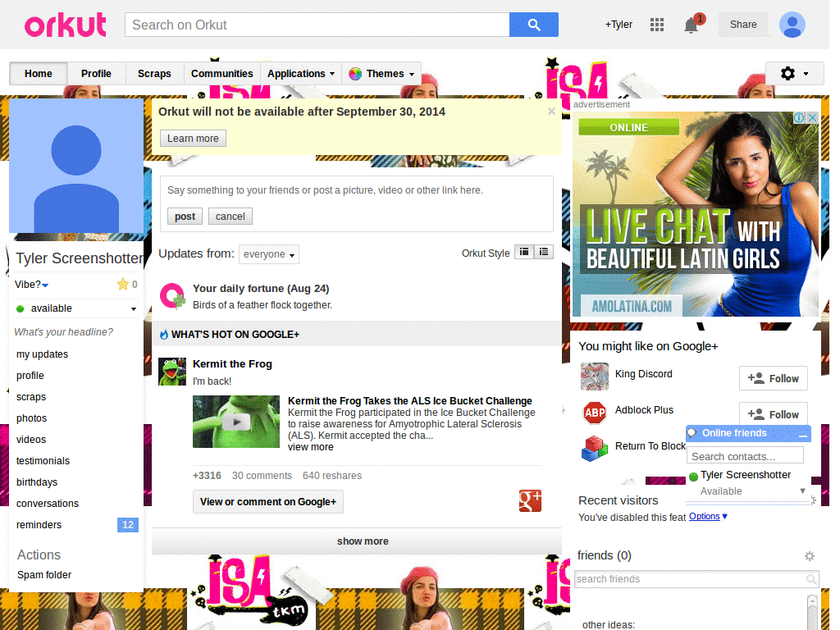Click the Share button
The width and height of the screenshot is (840, 630).
point(743,25)
